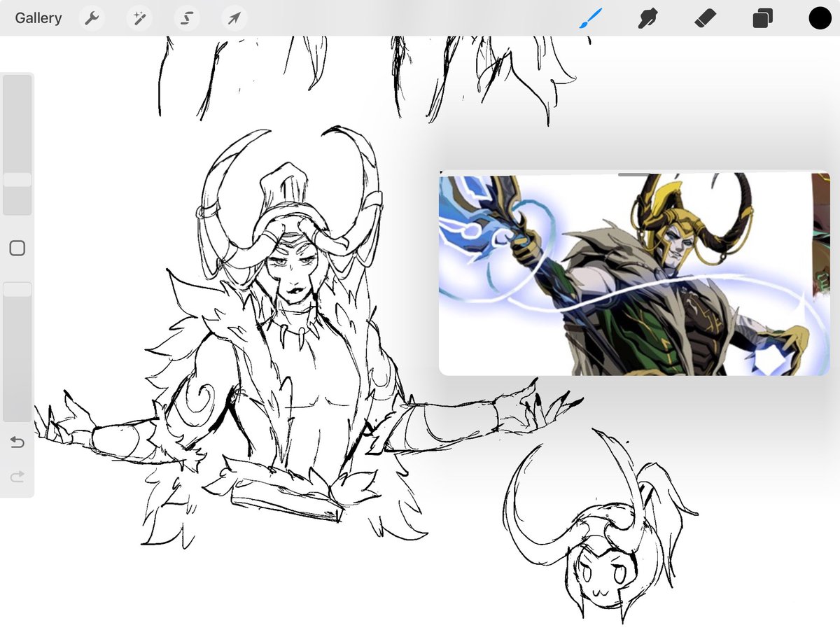Open the Layers panel

pyautogui.click(x=762, y=18)
